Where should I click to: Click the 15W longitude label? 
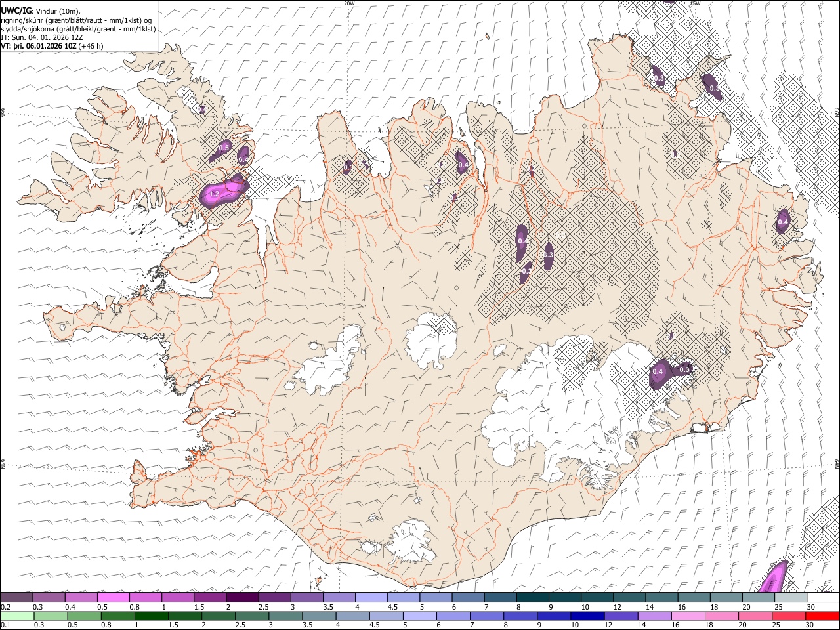click(x=696, y=3)
